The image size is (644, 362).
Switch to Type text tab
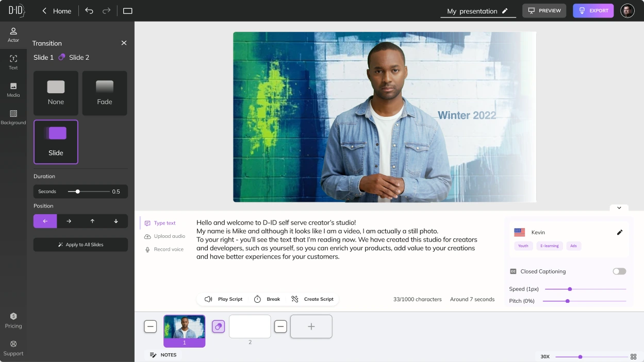coord(160,223)
